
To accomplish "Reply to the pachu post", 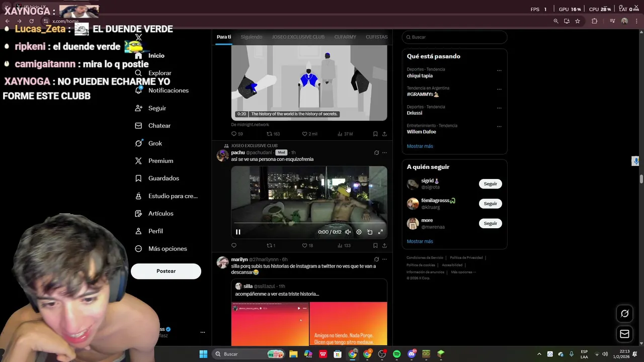I will coord(233,245).
